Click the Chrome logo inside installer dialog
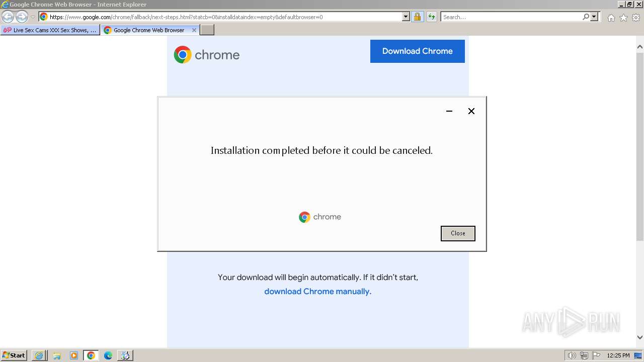The image size is (644, 362). point(320,217)
